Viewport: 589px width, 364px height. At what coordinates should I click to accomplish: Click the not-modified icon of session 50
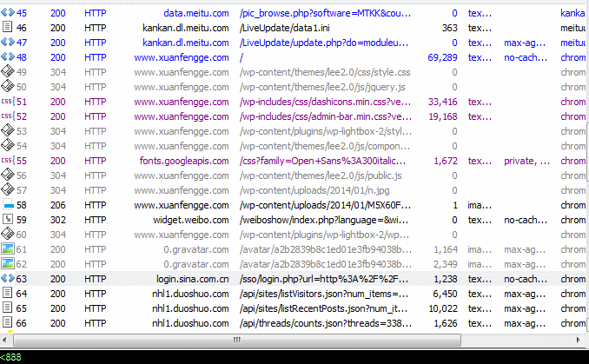(8, 86)
